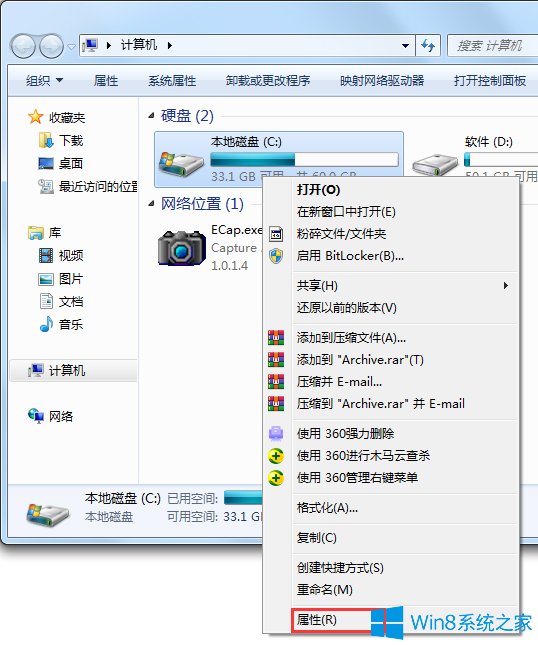Open 图片 library icon
Viewport: 538px width, 645px height.
point(46,279)
